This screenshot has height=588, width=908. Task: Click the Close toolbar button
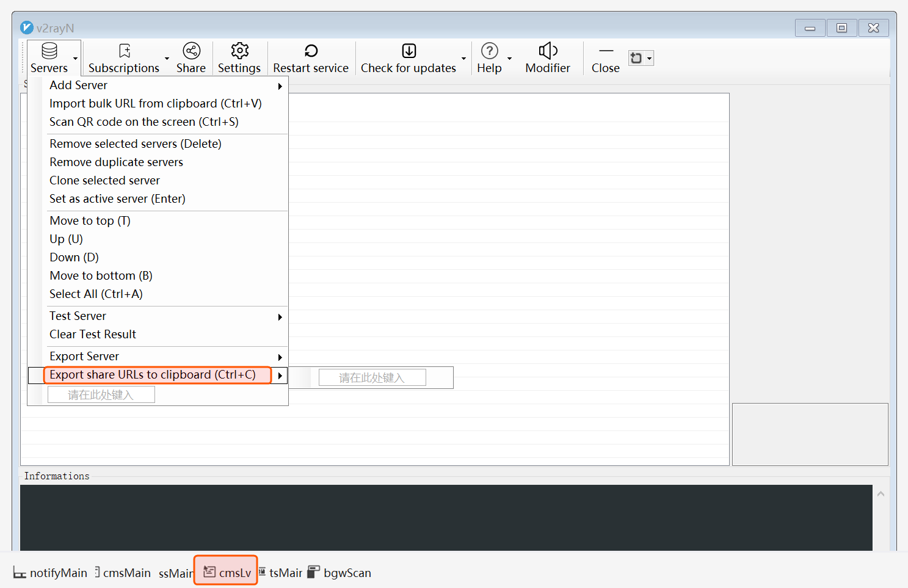click(x=605, y=58)
